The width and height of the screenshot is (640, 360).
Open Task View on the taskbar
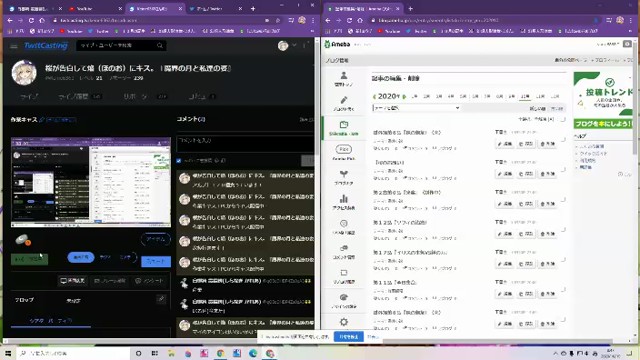[155, 353]
